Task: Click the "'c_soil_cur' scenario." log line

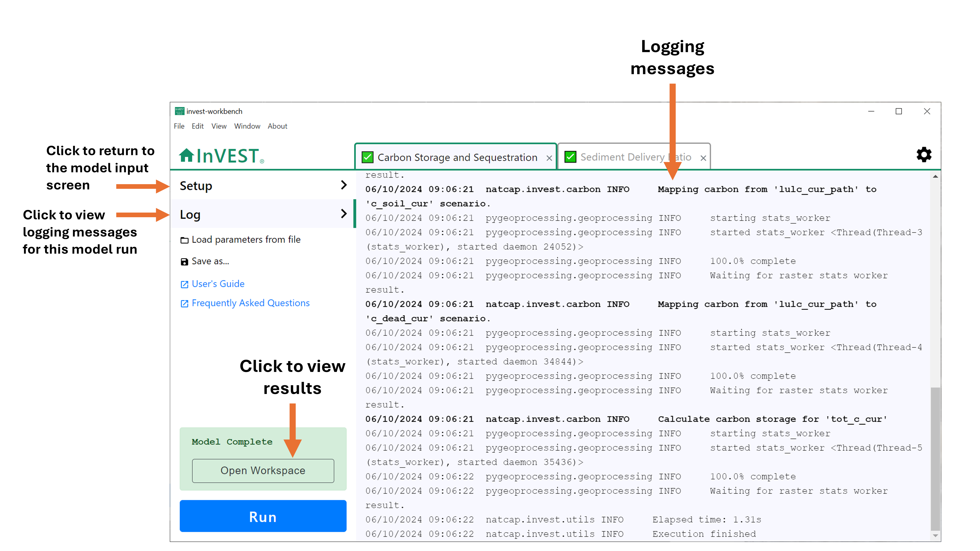Action: coord(428,204)
